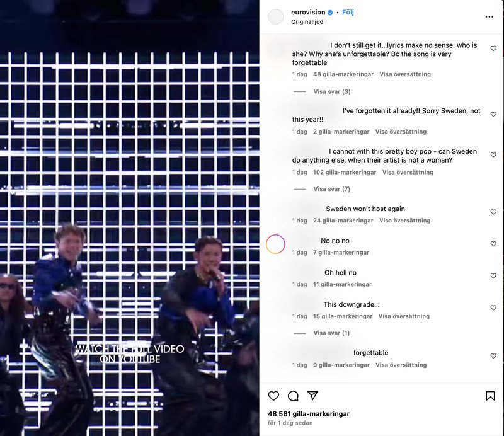Like the post with the heart icon

tap(273, 396)
